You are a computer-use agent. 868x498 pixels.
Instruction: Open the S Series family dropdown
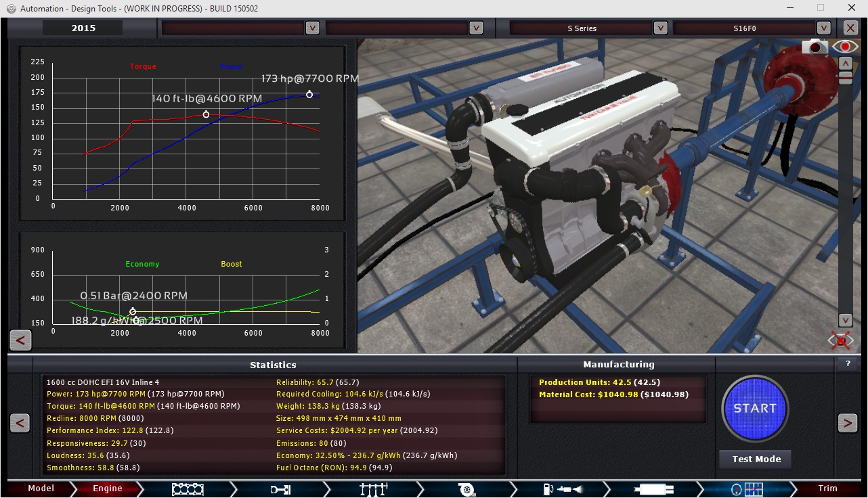pyautogui.click(x=661, y=28)
